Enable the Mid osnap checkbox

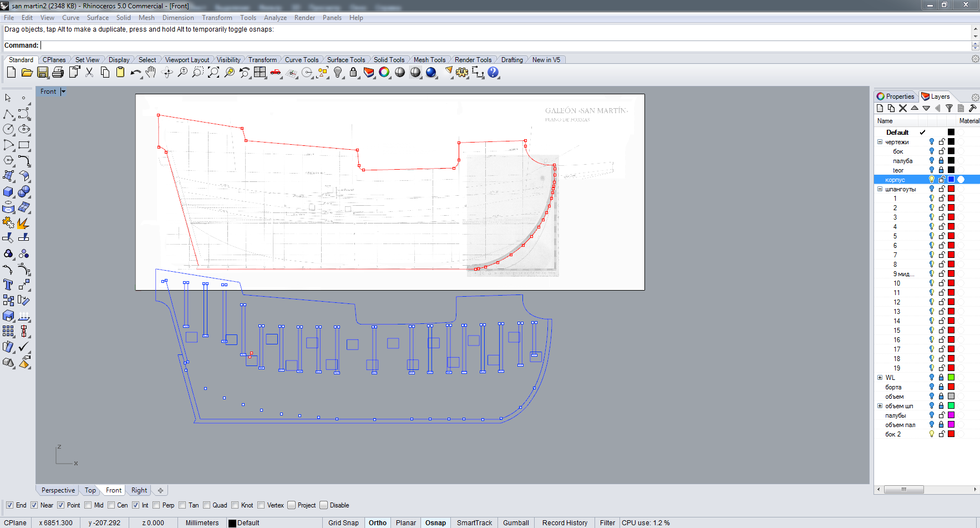(88, 505)
